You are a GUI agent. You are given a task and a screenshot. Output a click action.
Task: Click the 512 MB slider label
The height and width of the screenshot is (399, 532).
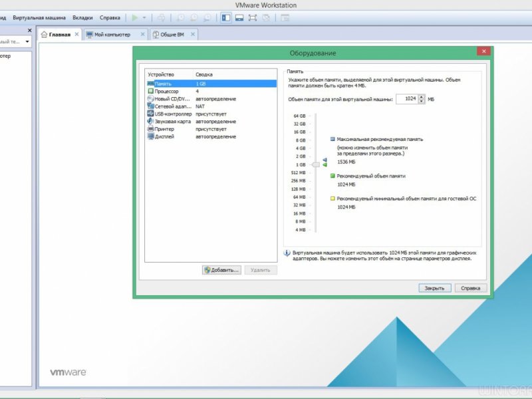[x=298, y=173]
